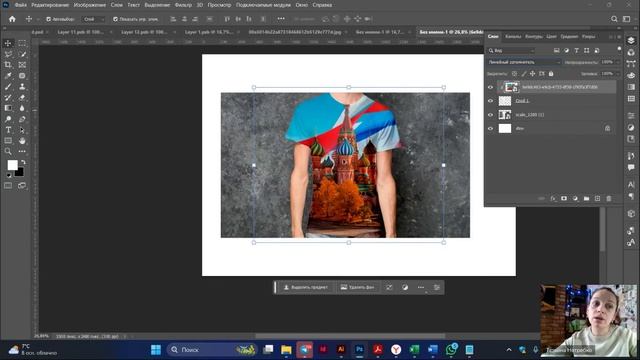Open more options in contextual task bar
The image size is (640, 360).
tap(421, 287)
